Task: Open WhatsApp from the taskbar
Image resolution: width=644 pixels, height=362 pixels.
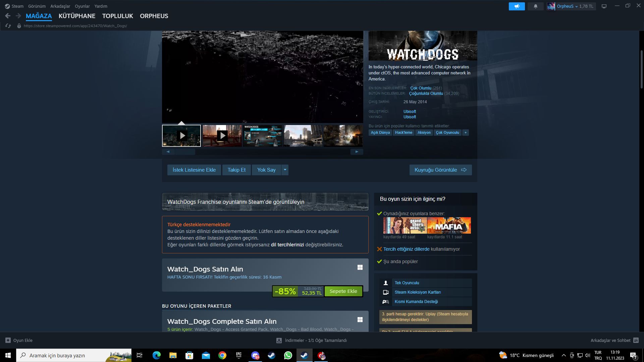Action: tap(288, 355)
